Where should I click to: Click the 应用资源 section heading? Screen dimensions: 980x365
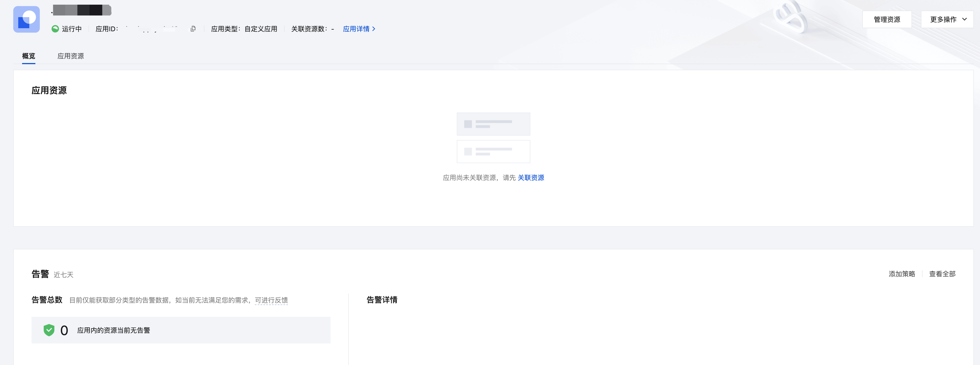point(49,91)
